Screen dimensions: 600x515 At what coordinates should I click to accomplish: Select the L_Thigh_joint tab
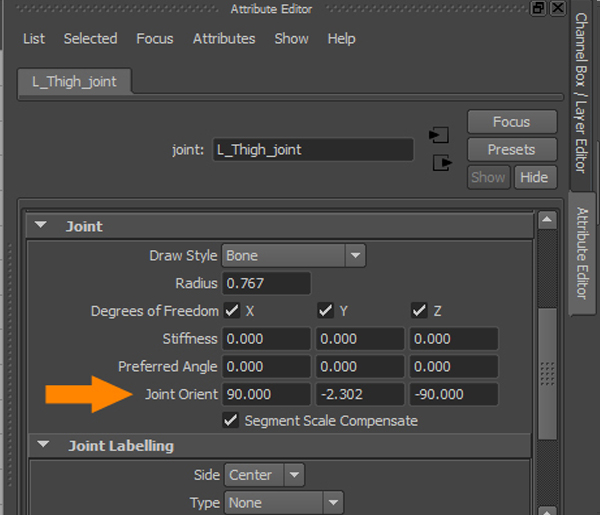pos(75,81)
